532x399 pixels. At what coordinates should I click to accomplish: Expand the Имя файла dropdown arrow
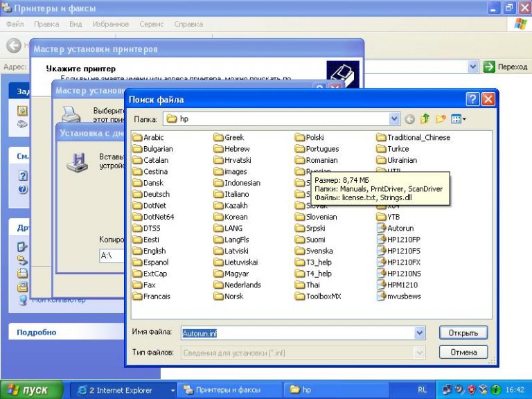point(420,333)
